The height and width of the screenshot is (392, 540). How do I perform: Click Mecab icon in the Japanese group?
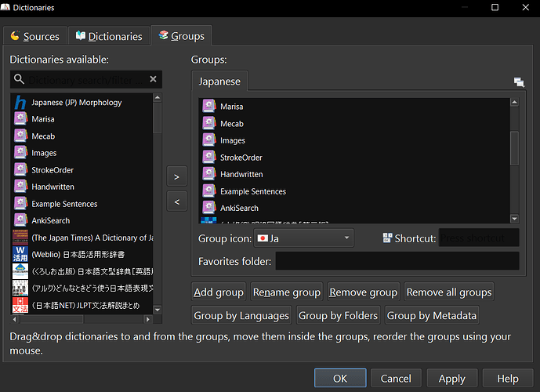coord(209,123)
